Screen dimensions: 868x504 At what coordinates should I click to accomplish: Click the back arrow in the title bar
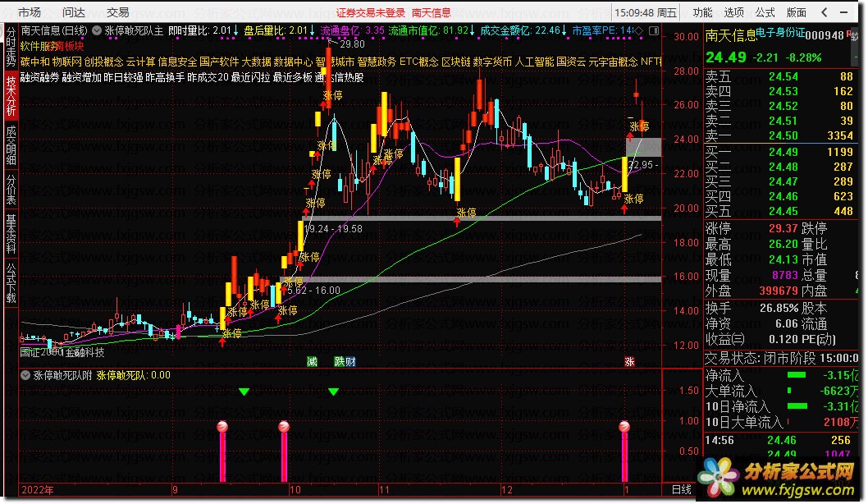pos(825,12)
